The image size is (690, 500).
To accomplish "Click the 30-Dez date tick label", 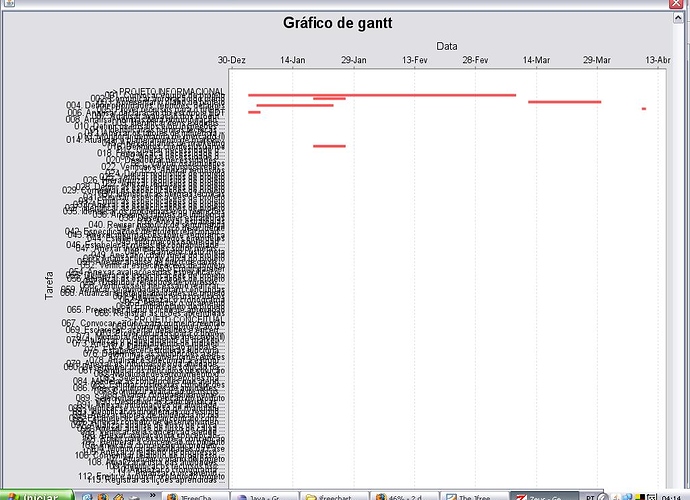I will coord(231,60).
